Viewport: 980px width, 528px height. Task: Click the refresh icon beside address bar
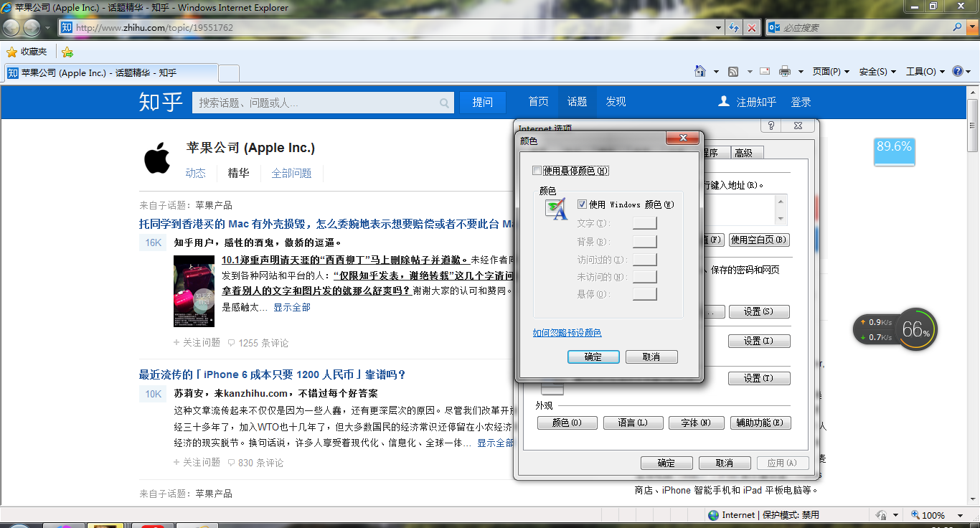[x=734, y=27]
